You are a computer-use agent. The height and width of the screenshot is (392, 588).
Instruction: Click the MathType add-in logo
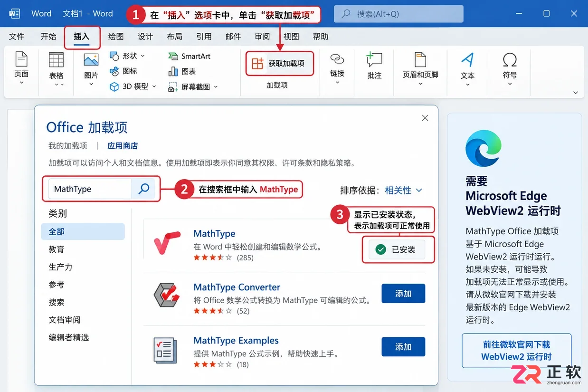pos(167,243)
